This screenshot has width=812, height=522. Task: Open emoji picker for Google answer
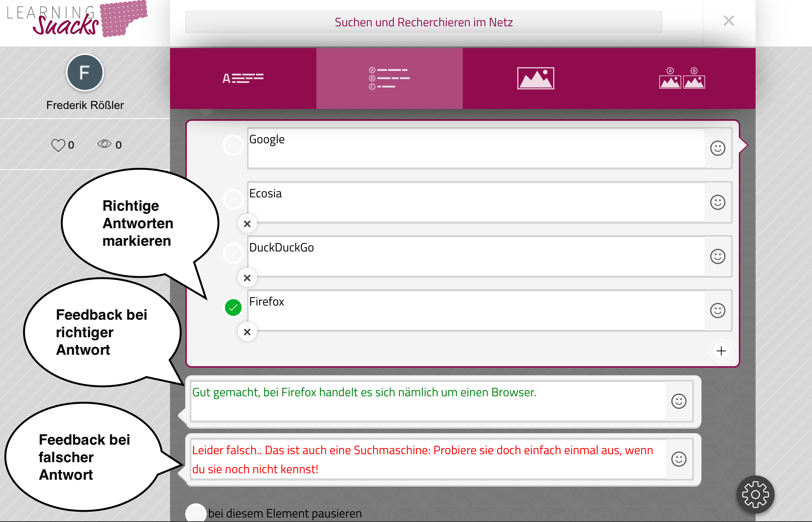click(x=717, y=148)
